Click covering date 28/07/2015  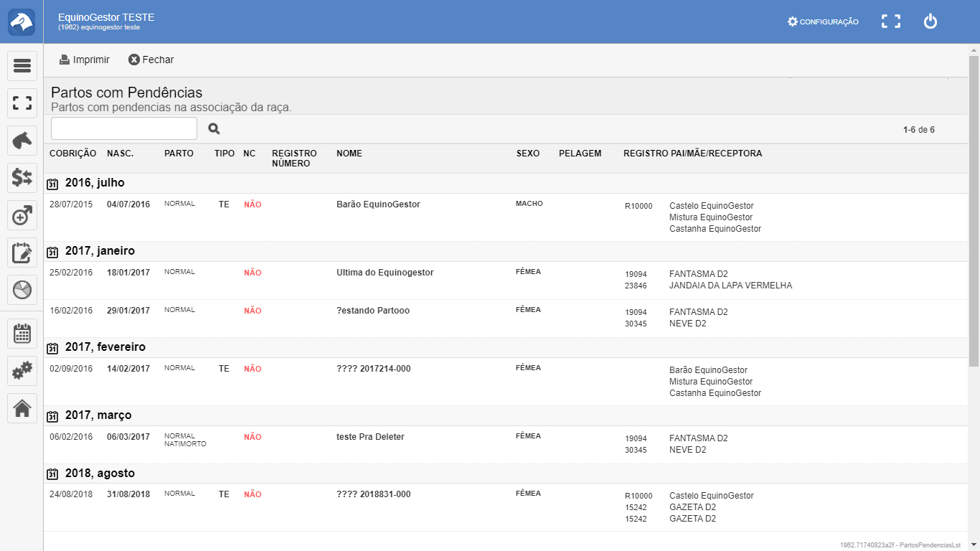click(x=71, y=204)
